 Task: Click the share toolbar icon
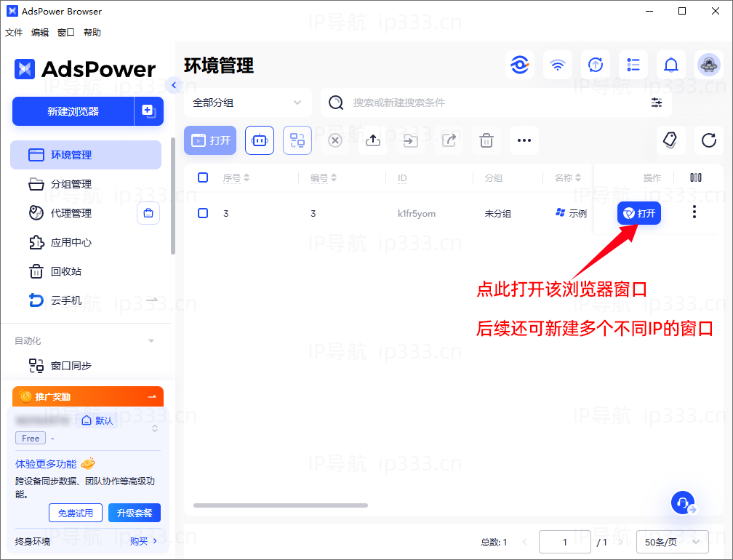pos(449,140)
